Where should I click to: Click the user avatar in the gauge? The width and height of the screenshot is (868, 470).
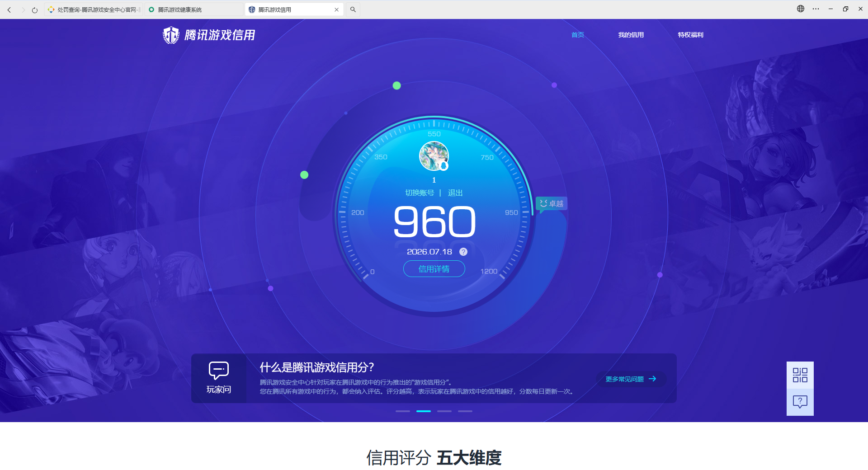434,156
